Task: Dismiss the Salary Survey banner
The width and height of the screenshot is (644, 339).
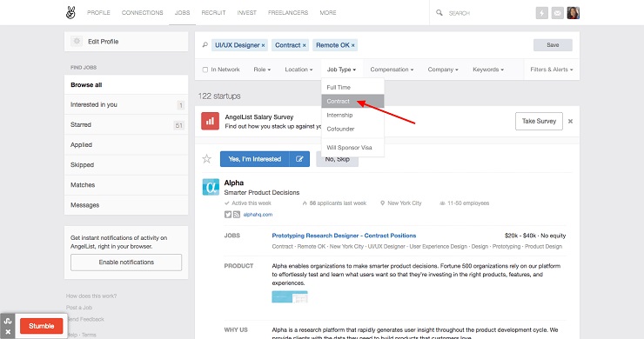Action: [570, 121]
